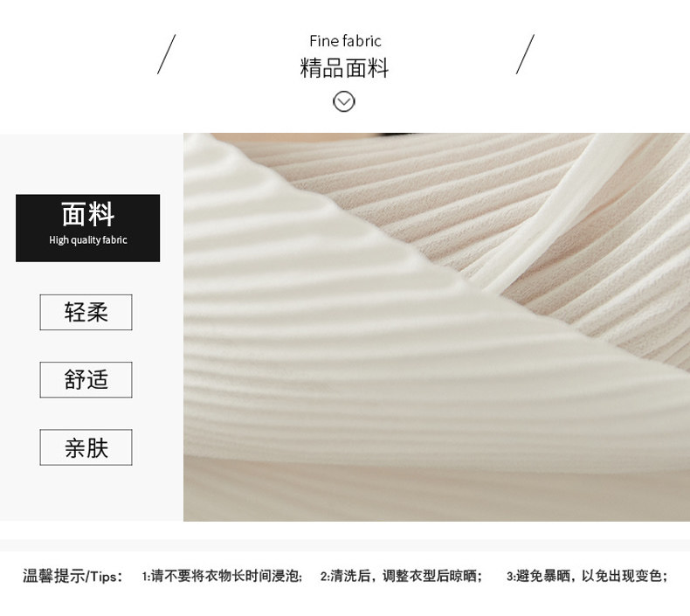Click tip 1 about not soaking clothes

pos(222,576)
